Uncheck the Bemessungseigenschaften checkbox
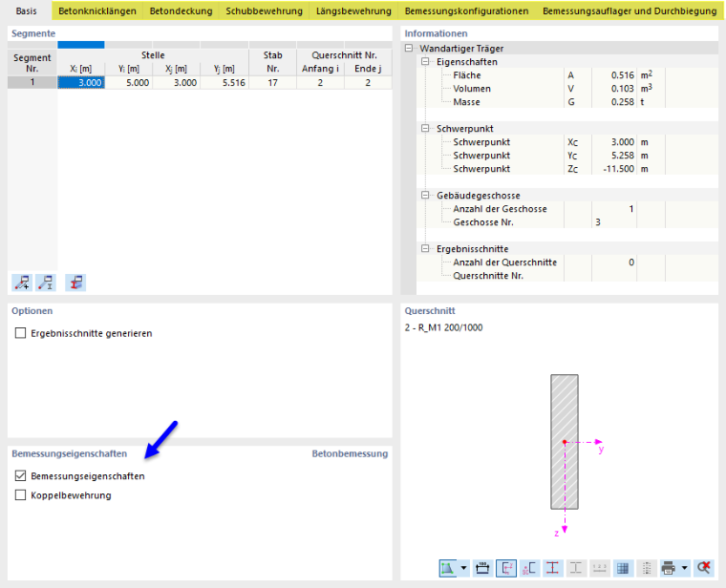Image resolution: width=726 pixels, height=588 pixels. pos(20,475)
